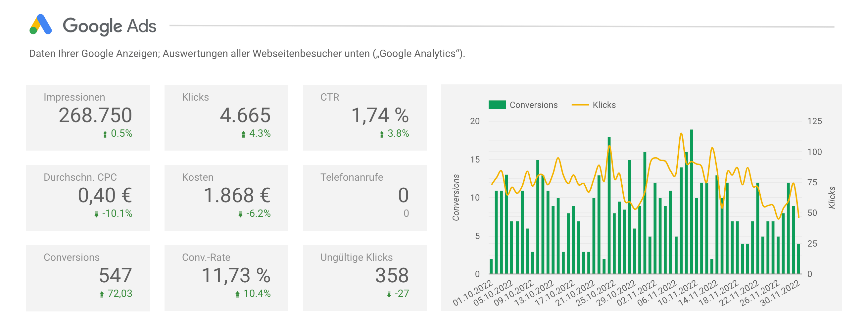Click the yellow Klicks legend line marker
Image resolution: width=868 pixels, height=327 pixels.
pyautogui.click(x=580, y=105)
